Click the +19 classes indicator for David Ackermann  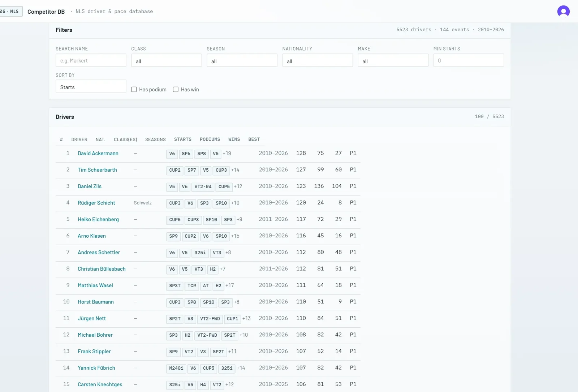pyautogui.click(x=227, y=153)
